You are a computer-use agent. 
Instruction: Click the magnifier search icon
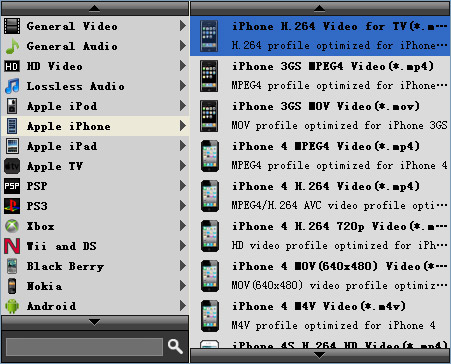click(x=175, y=347)
